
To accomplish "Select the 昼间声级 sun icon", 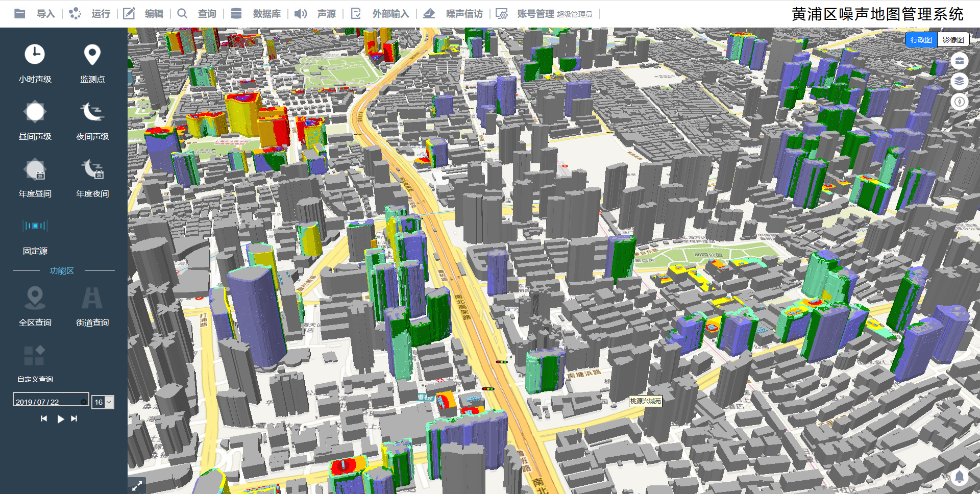I will tap(35, 112).
